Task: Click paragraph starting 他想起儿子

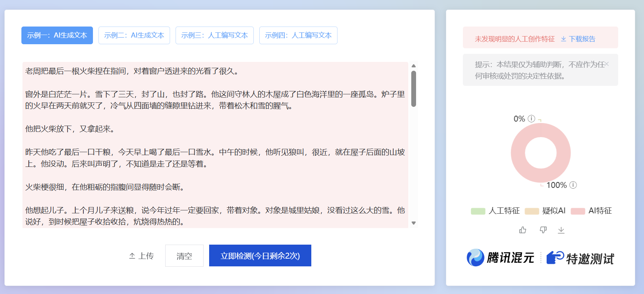Action: [x=215, y=216]
